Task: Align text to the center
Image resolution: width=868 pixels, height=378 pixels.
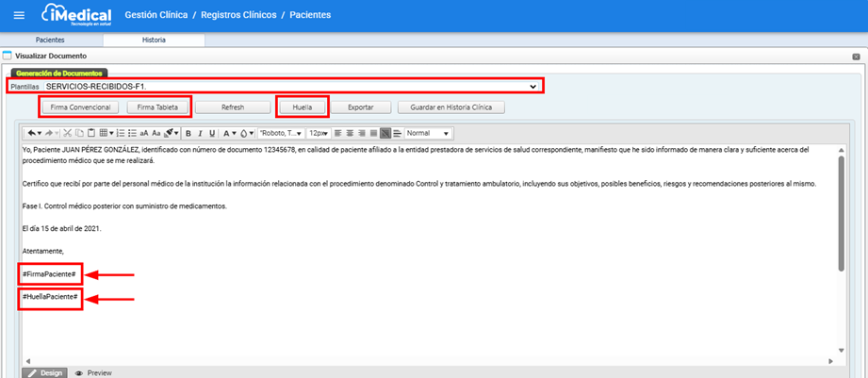Action: [x=351, y=133]
